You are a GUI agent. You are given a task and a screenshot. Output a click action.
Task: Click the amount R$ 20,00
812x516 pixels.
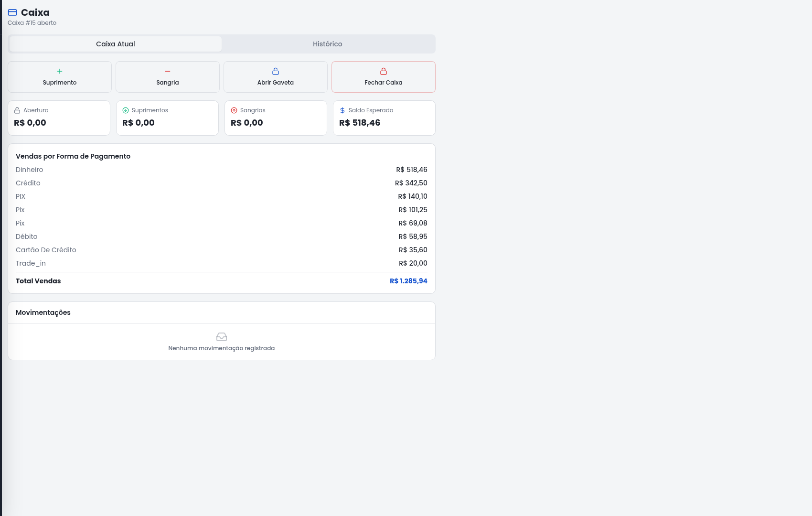click(x=413, y=263)
